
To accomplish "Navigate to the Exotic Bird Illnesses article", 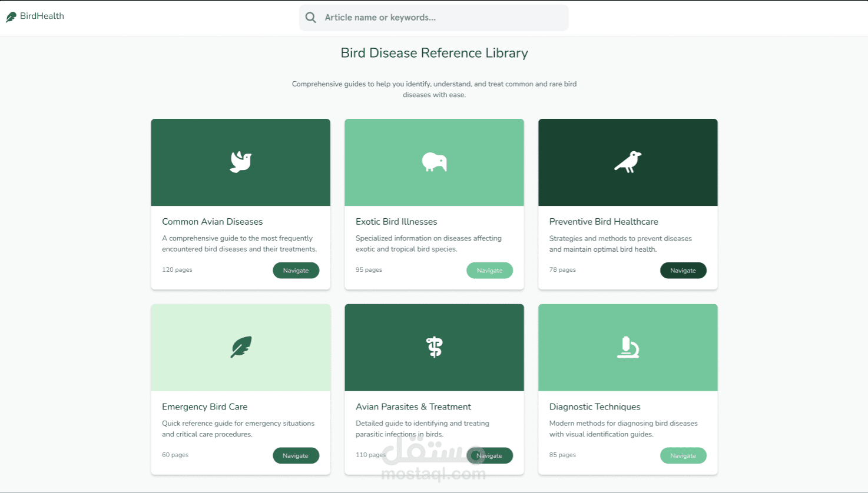I will [489, 270].
